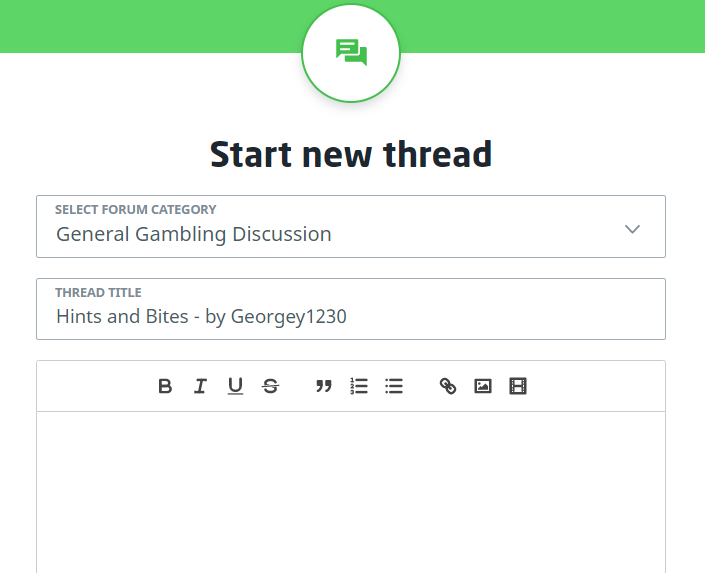Toggle underline formatting

(235, 386)
